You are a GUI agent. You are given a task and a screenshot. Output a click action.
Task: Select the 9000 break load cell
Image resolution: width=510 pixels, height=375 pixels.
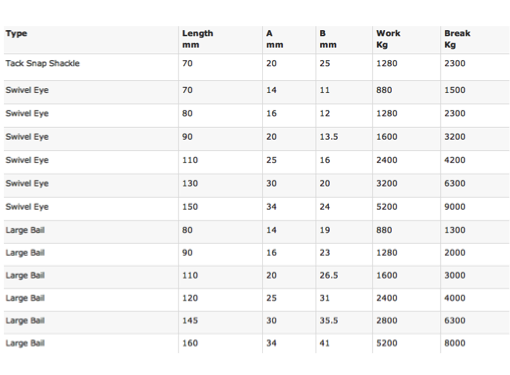[x=455, y=207]
